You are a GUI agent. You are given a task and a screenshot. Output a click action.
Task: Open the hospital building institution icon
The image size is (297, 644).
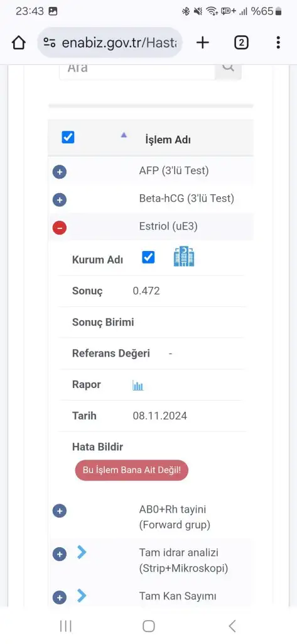click(184, 257)
